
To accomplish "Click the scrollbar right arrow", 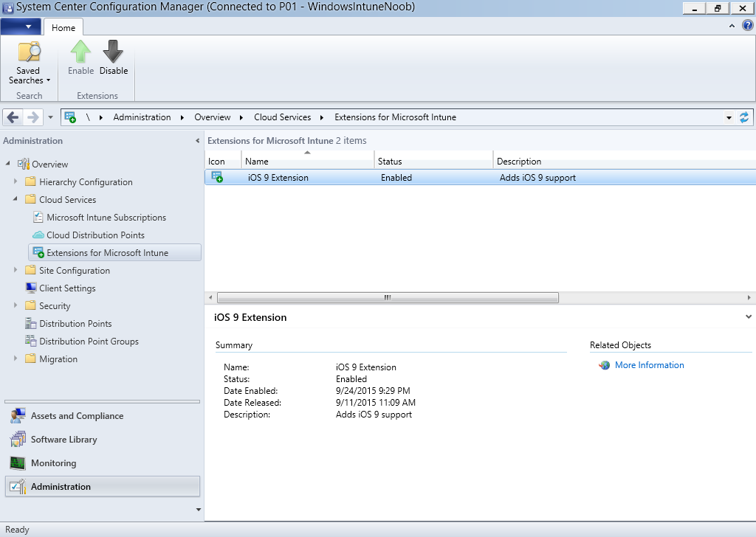I will click(749, 298).
